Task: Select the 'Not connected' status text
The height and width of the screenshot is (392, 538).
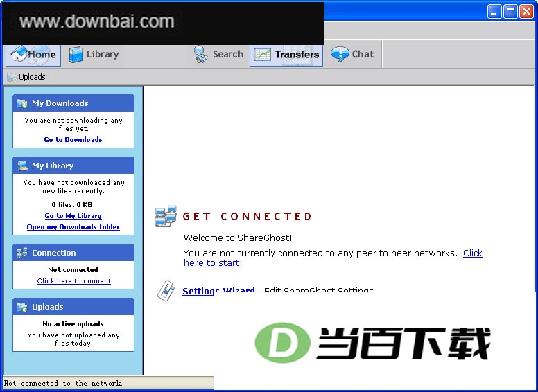Action: click(73, 269)
